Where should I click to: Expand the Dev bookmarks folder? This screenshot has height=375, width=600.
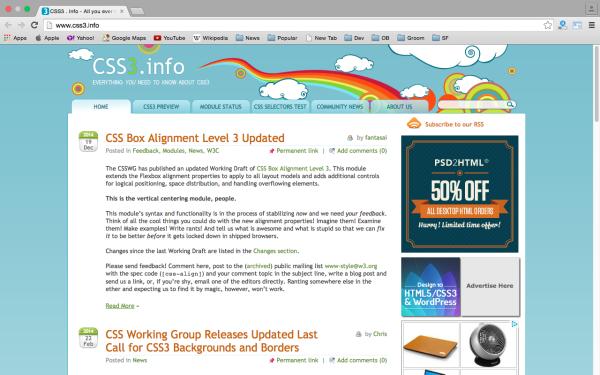tap(354, 38)
